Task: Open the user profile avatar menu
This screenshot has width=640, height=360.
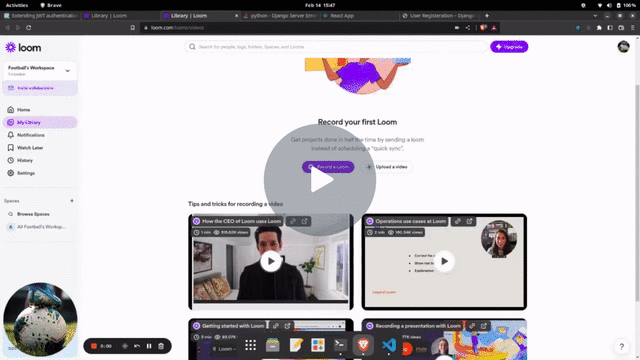Action: (623, 47)
